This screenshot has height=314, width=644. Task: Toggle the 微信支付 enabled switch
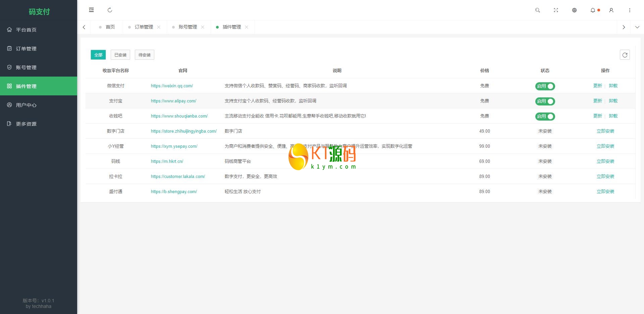pyautogui.click(x=545, y=86)
